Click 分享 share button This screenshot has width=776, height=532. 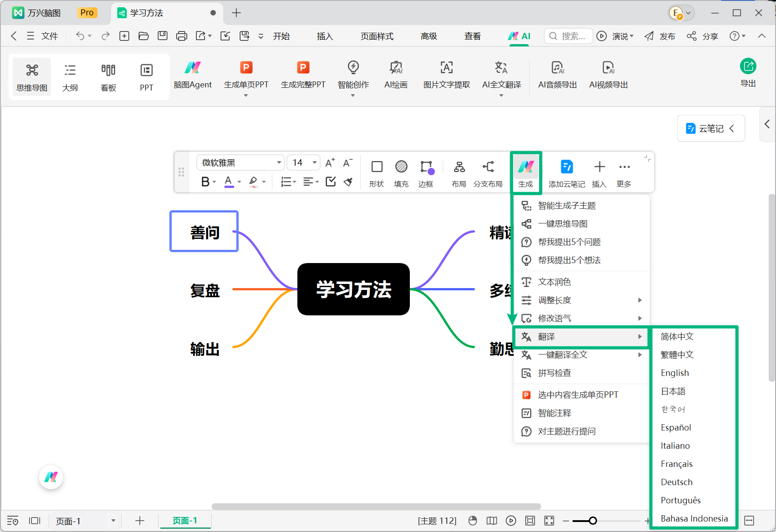point(703,36)
